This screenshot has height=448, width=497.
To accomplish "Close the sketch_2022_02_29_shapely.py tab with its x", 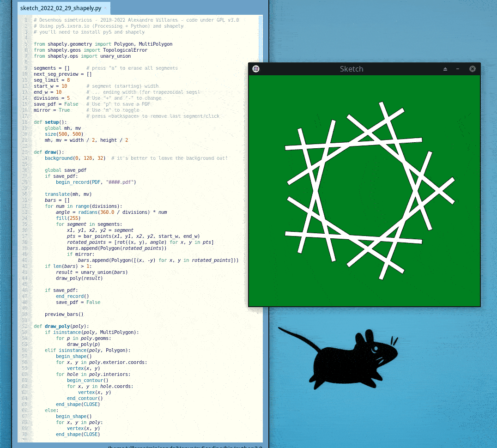I will (105, 8).
